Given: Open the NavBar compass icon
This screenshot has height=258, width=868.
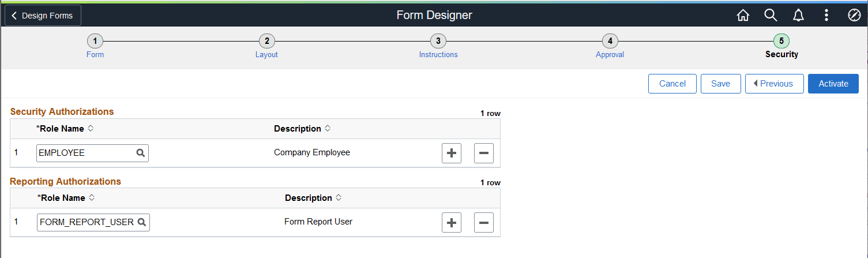Looking at the screenshot, I should tap(854, 16).
